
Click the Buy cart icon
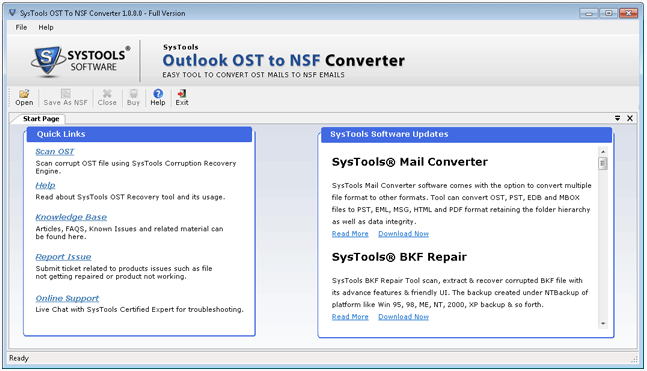(133, 94)
